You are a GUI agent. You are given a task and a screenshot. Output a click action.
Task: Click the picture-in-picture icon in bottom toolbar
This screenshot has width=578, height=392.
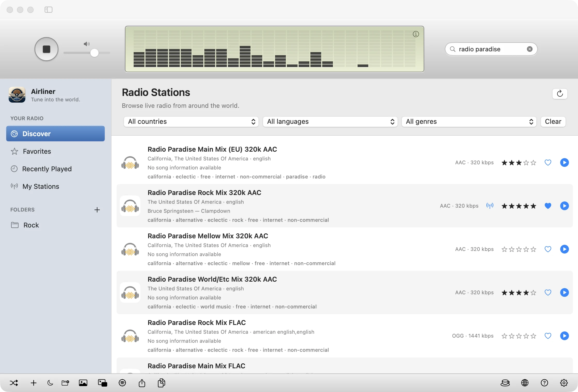click(102, 383)
